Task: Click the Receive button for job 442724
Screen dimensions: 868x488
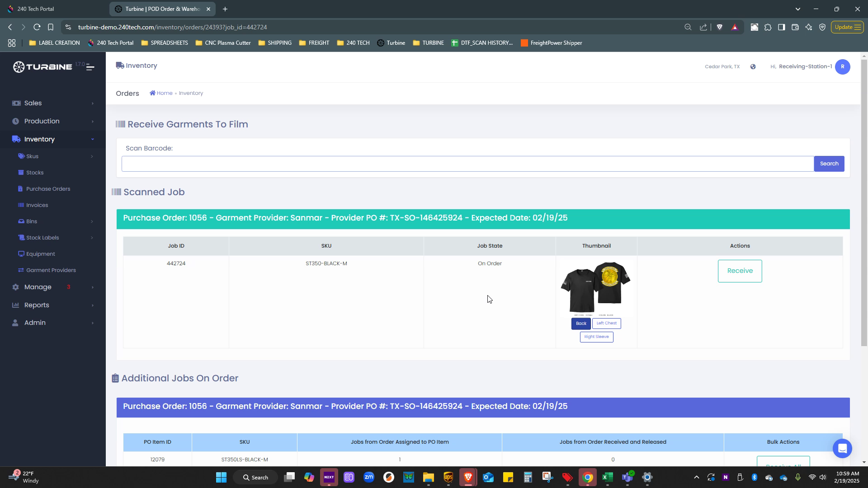Action: [740, 271]
